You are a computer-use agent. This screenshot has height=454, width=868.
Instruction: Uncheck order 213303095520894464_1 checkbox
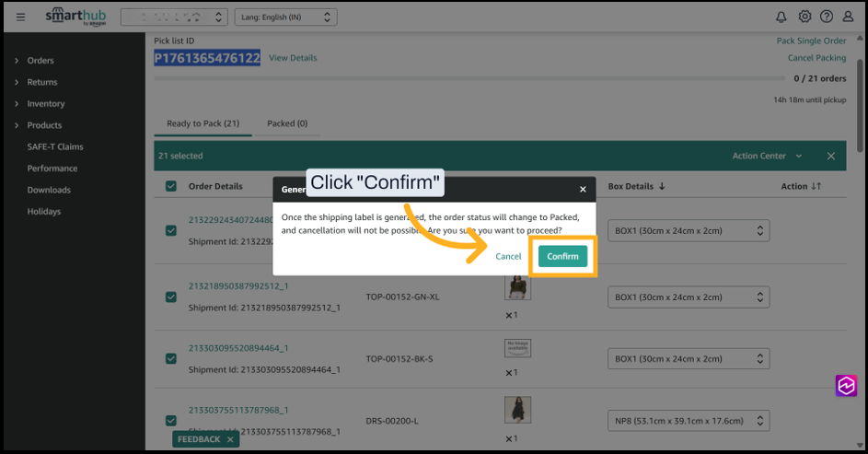click(x=170, y=358)
